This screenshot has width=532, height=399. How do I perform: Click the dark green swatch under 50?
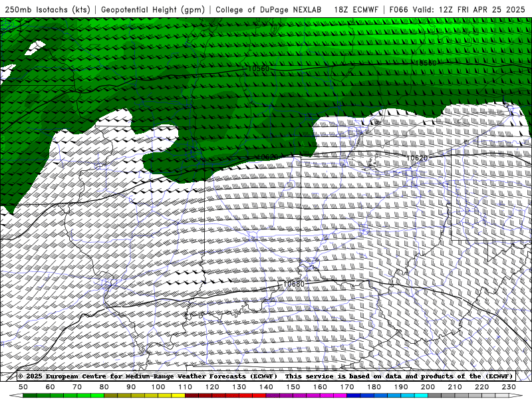tap(30, 396)
